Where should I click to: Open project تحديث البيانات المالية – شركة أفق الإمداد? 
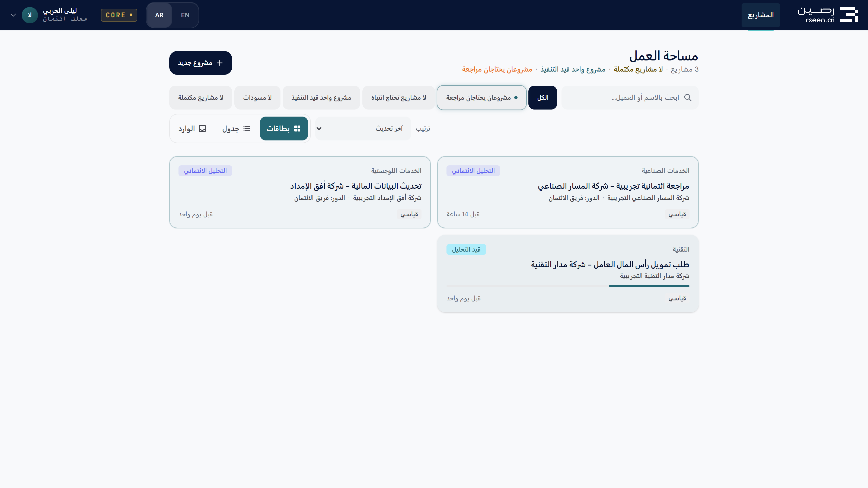300,192
